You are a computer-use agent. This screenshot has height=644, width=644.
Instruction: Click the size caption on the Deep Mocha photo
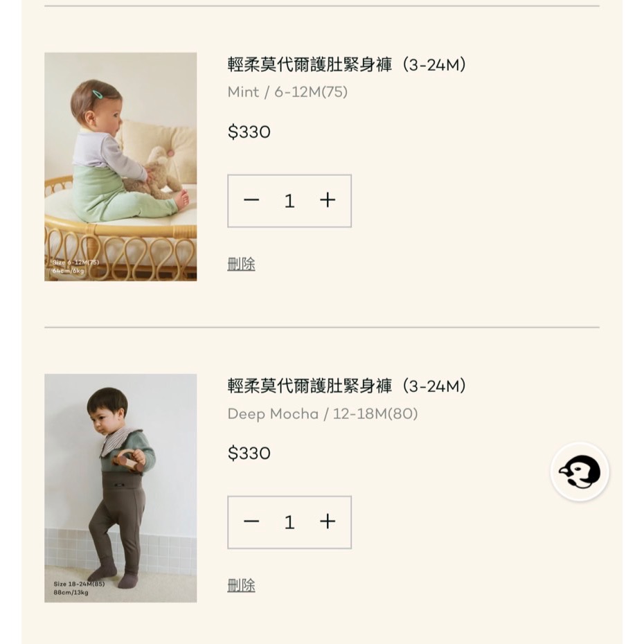point(79,588)
